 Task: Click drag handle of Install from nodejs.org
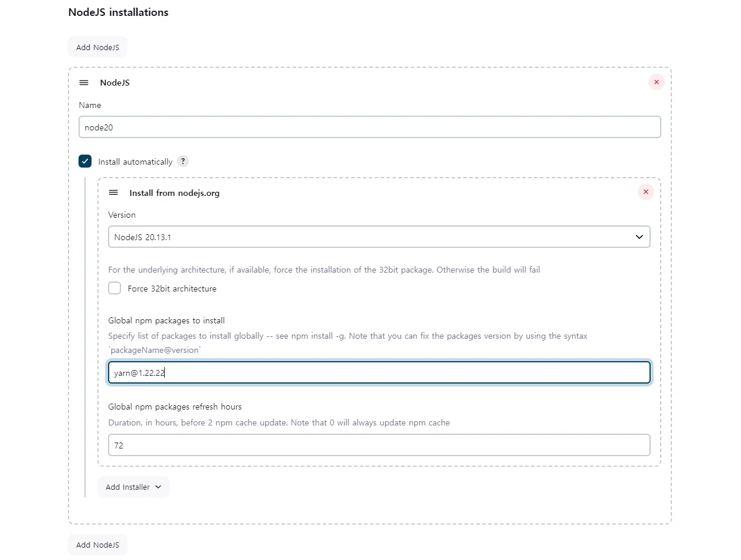(x=113, y=193)
